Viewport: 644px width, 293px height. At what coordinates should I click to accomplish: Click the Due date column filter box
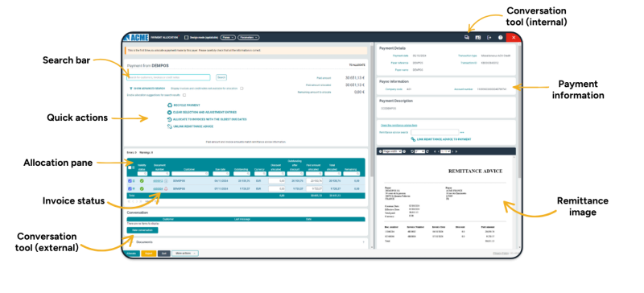221,173
